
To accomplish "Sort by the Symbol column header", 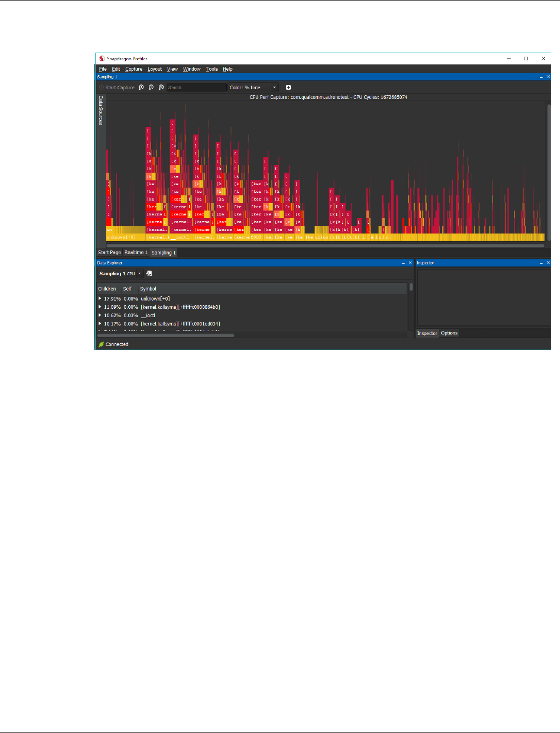I will [148, 289].
